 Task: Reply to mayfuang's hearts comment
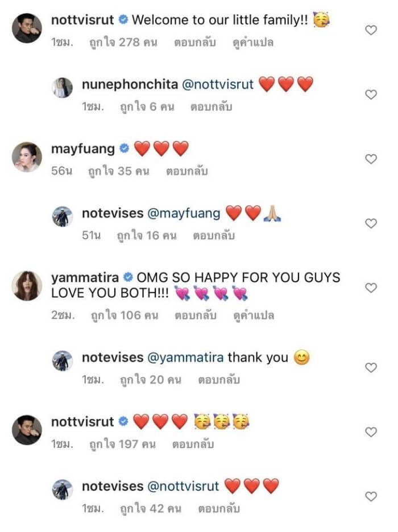coord(185,171)
